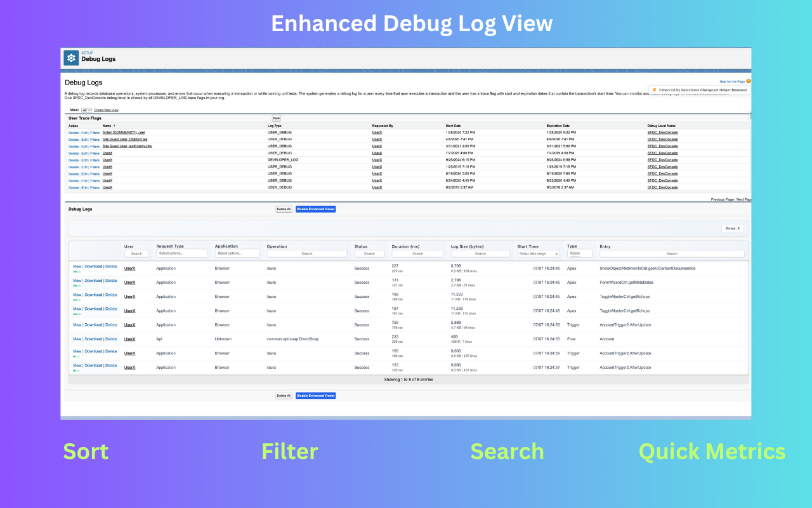Click the Unknown application cell
Image resolution: width=812 pixels, height=508 pixels.
223,339
